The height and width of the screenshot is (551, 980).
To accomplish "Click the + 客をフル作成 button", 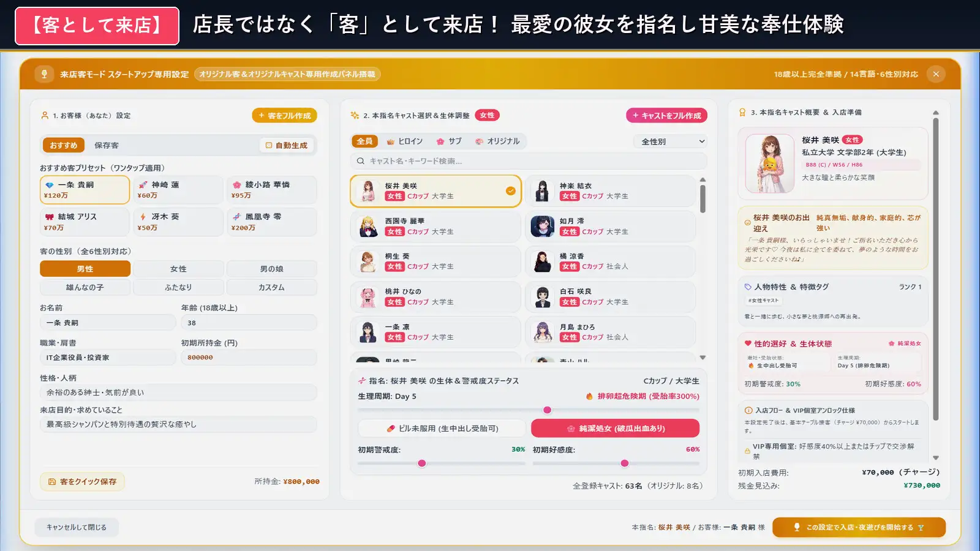I will point(284,115).
